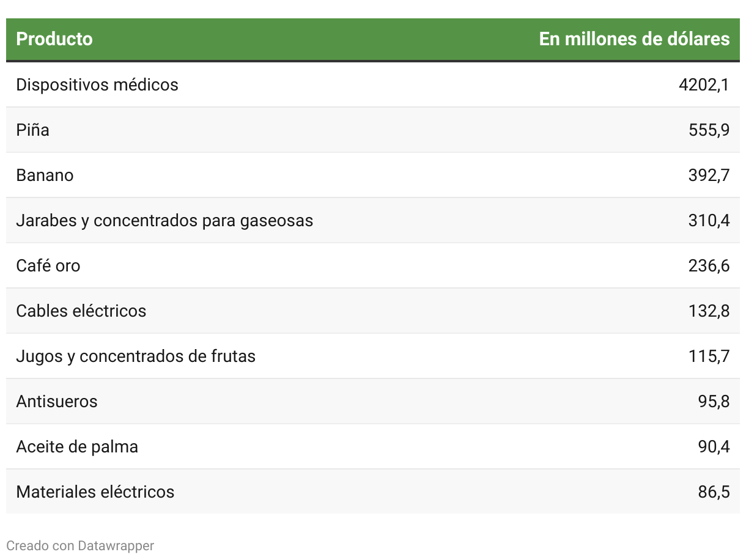The height and width of the screenshot is (560, 746).
Task: Click the Piña product cell
Action: (33, 130)
